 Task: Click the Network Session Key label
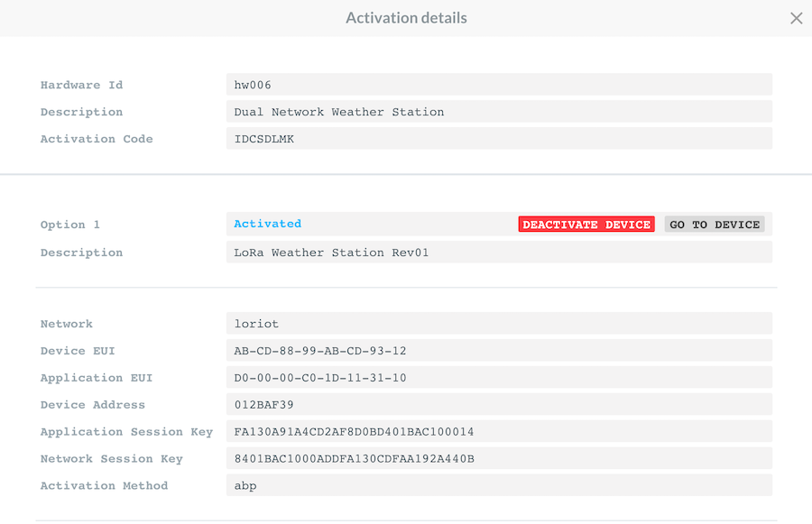point(111,459)
